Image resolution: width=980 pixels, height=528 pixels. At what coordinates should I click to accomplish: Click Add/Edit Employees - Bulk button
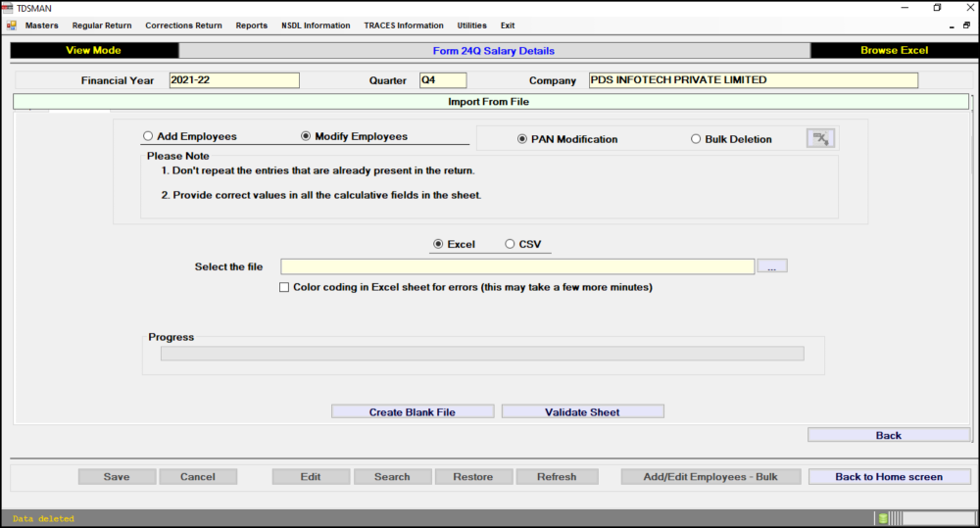click(710, 477)
